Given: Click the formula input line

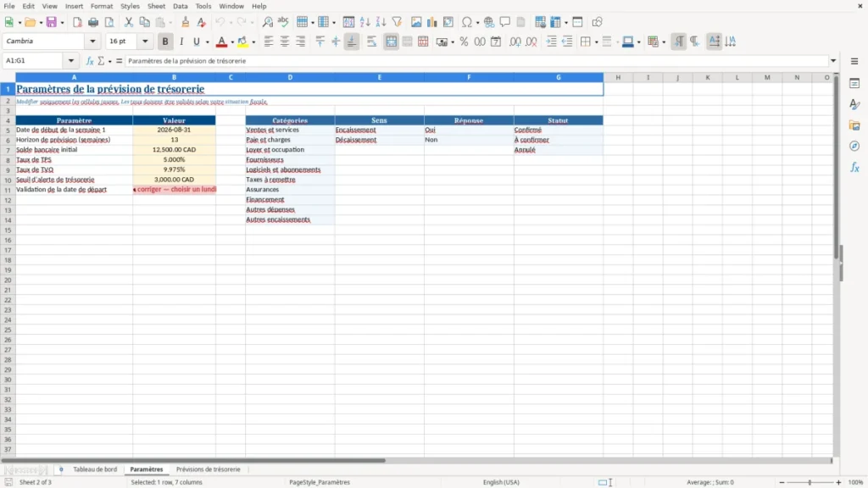Looking at the screenshot, I should click(476, 61).
